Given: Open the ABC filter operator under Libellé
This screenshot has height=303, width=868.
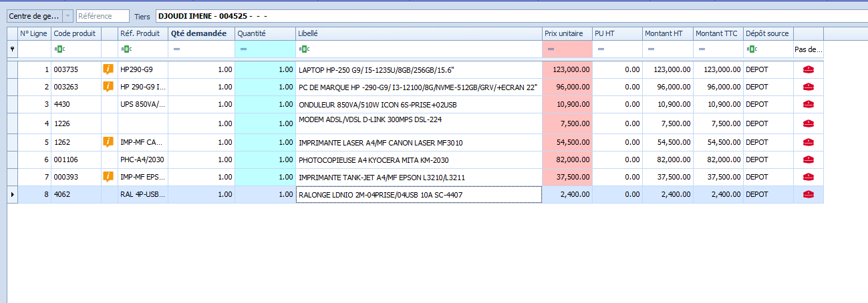Looking at the screenshot, I should point(304,49).
